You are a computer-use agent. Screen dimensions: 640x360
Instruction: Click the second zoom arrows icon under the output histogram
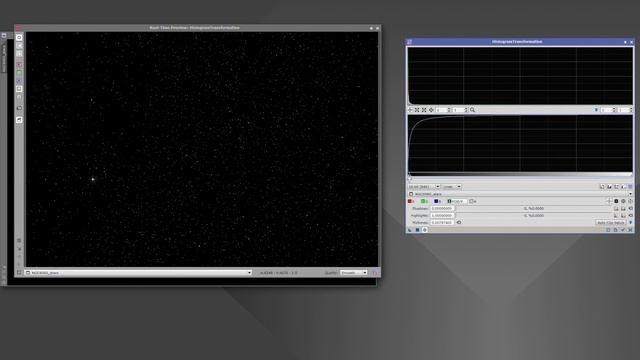click(424, 110)
